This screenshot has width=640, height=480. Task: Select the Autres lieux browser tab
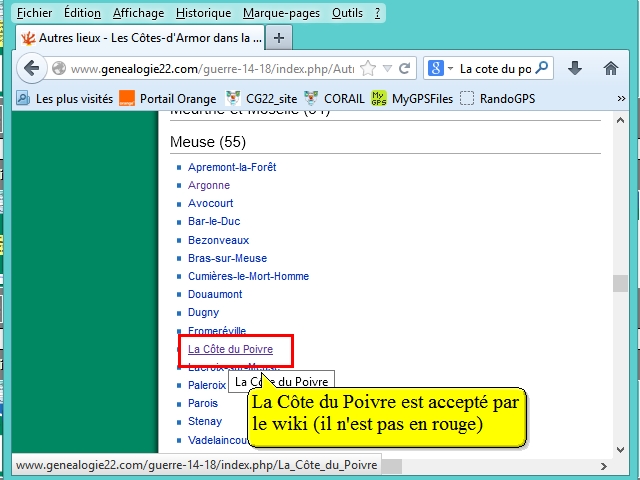(x=140, y=38)
